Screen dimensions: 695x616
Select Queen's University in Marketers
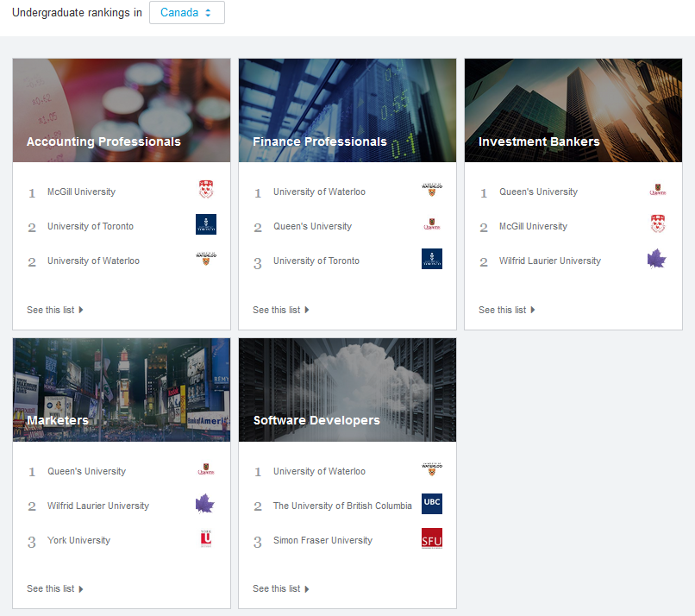point(87,471)
